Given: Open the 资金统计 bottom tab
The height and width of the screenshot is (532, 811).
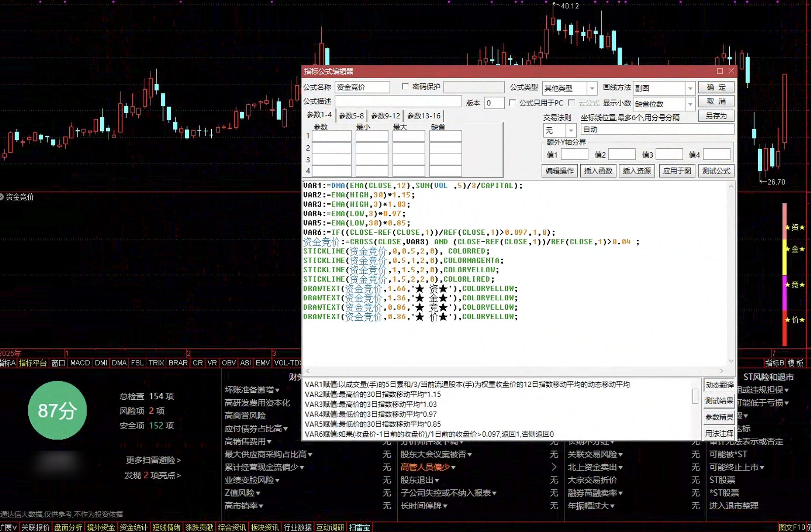Looking at the screenshot, I should tap(133, 528).
